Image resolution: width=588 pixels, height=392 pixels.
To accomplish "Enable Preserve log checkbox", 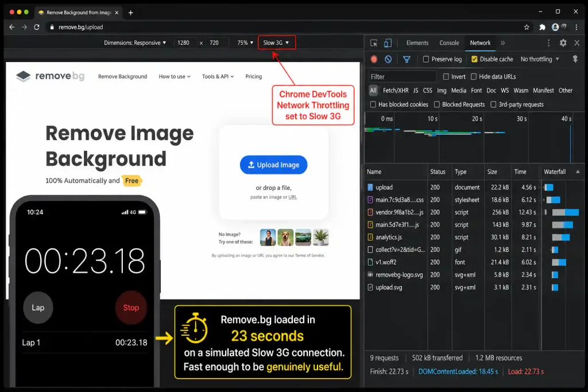I will click(426, 59).
